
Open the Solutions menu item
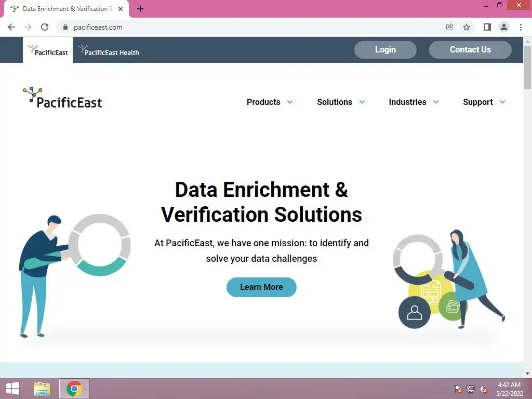pos(335,102)
